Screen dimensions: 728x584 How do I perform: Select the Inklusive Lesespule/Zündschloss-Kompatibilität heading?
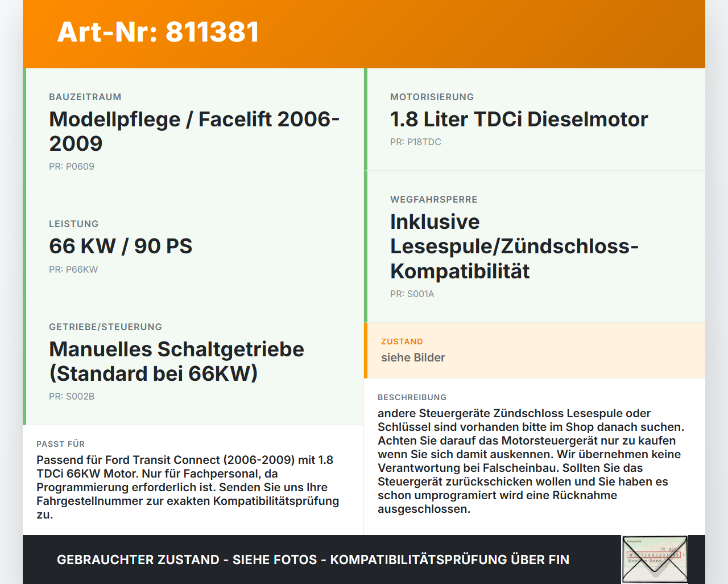[514, 246]
